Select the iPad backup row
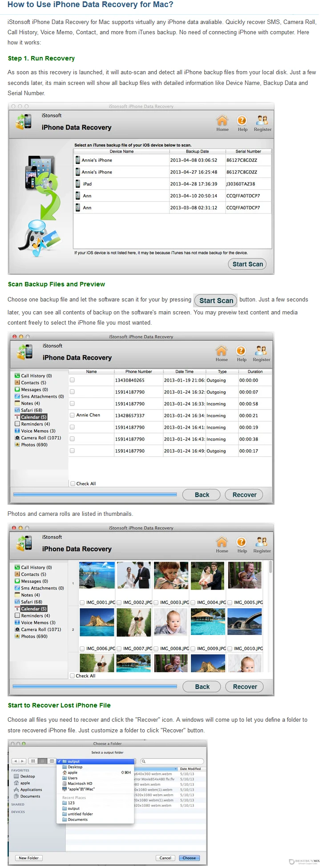 pos(173,184)
